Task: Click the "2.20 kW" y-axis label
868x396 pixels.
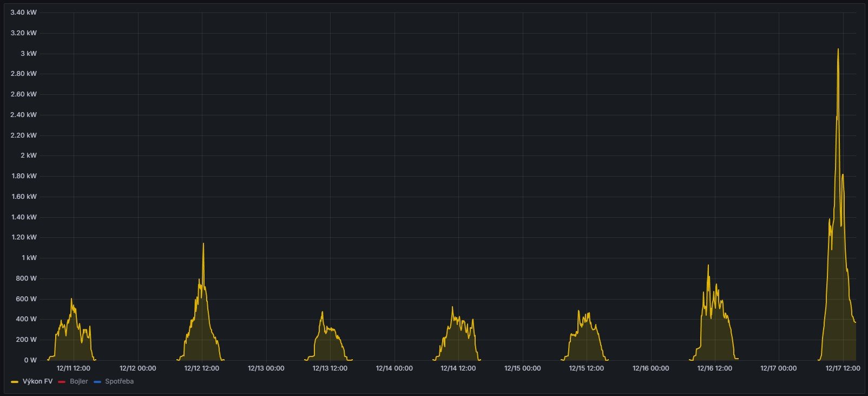Action: (24, 135)
